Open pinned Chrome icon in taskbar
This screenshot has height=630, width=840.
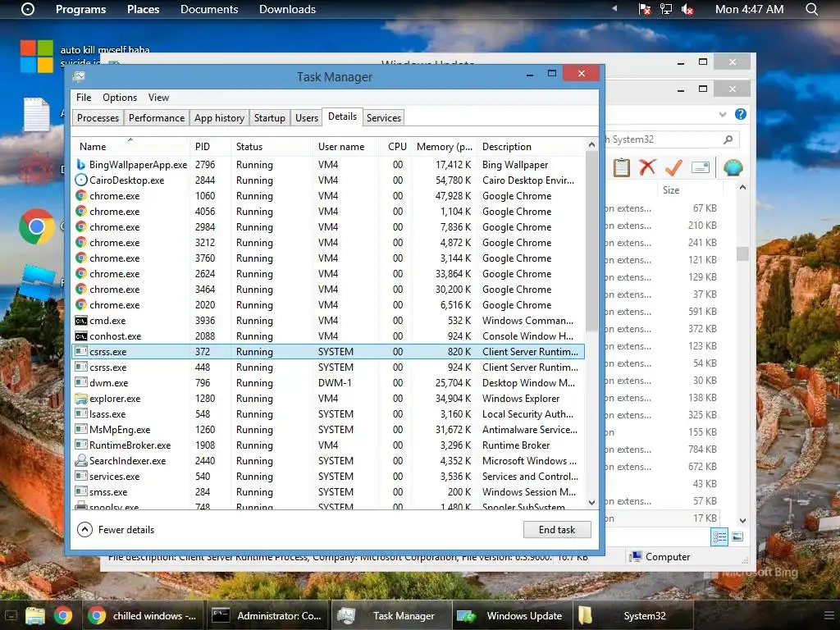coord(62,615)
